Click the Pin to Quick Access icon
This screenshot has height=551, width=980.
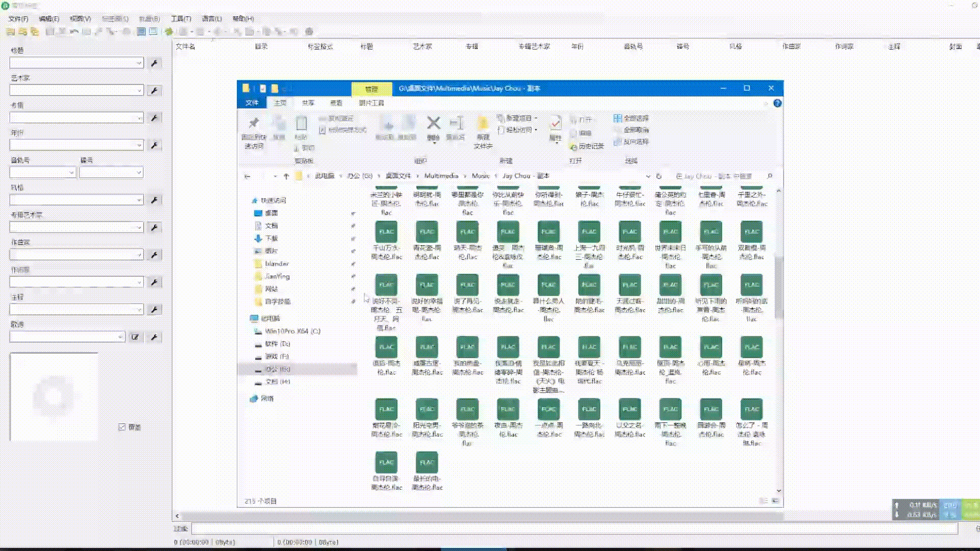254,123
